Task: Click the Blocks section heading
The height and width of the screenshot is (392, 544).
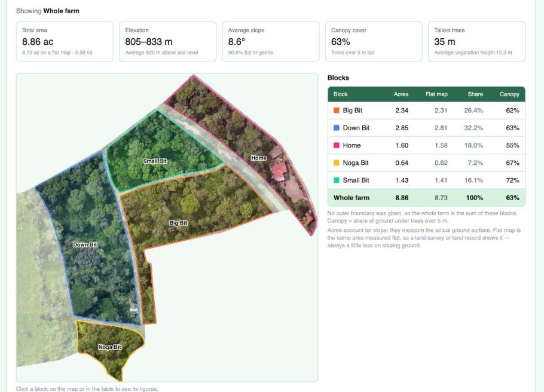Action: tap(338, 78)
